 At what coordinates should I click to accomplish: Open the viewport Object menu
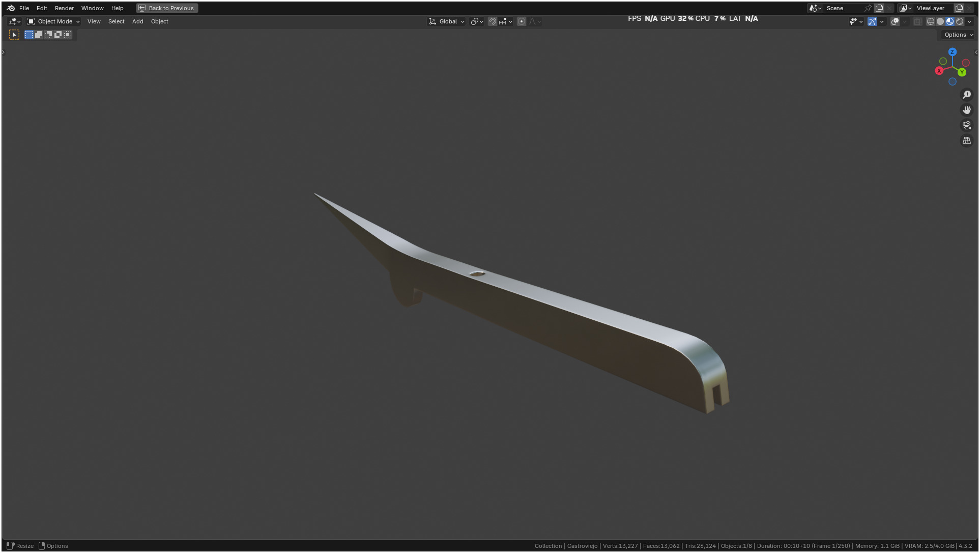point(159,21)
